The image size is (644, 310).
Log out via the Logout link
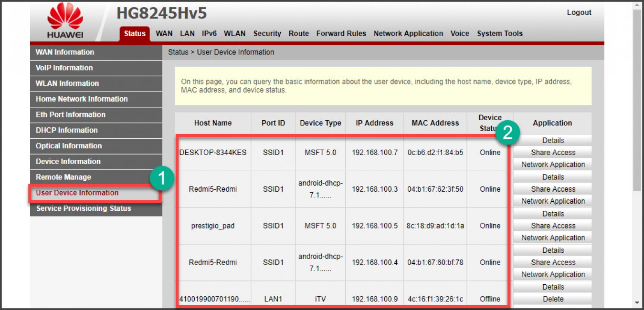tap(579, 13)
